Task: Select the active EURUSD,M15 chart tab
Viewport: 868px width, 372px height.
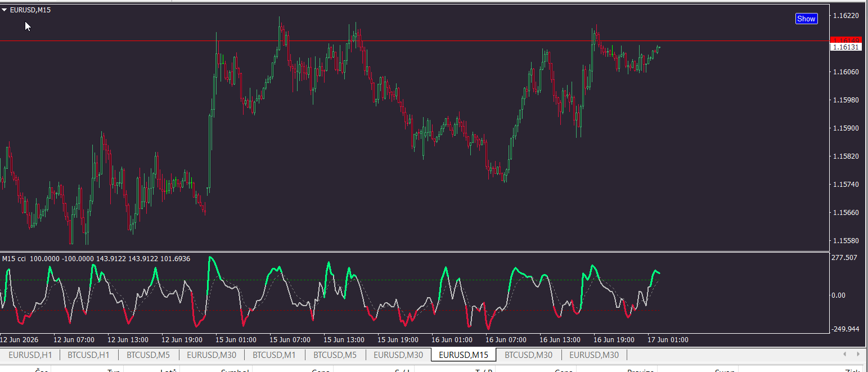Action: point(464,355)
